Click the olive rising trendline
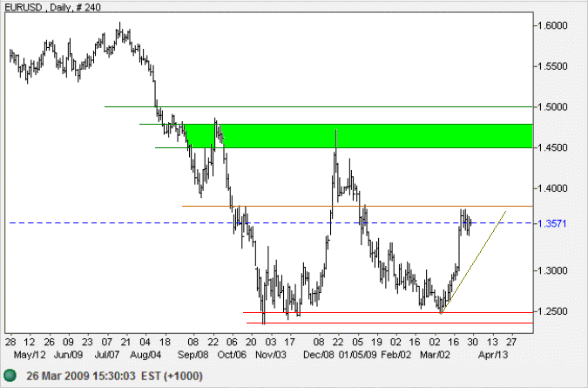Screen dimensions: 588x388 point(474,262)
